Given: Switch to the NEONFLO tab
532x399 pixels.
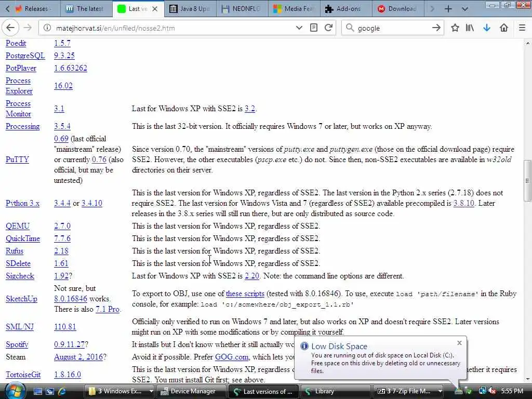Looking at the screenshot, I should (x=242, y=9).
